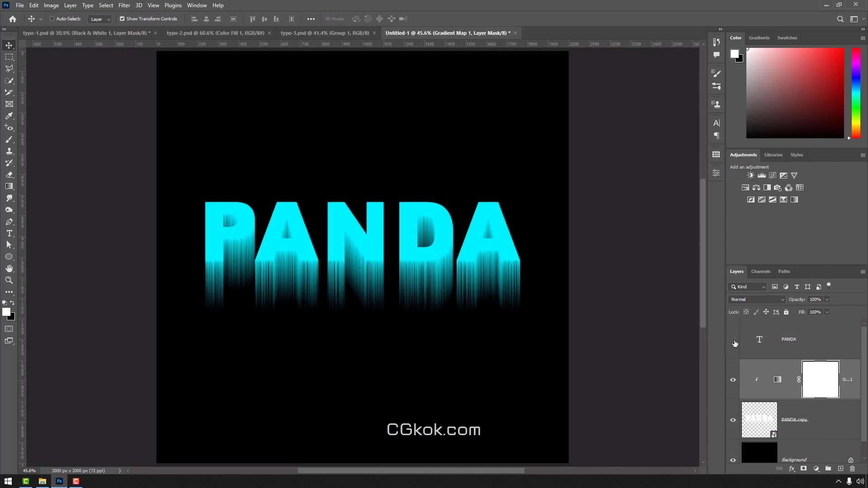This screenshot has width=868, height=488.
Task: Select the Zoom tool in toolbar
Action: click(x=9, y=281)
